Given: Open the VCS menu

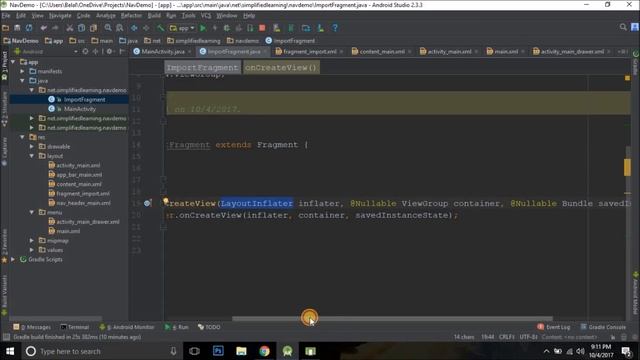Looking at the screenshot, I should [x=206, y=16].
